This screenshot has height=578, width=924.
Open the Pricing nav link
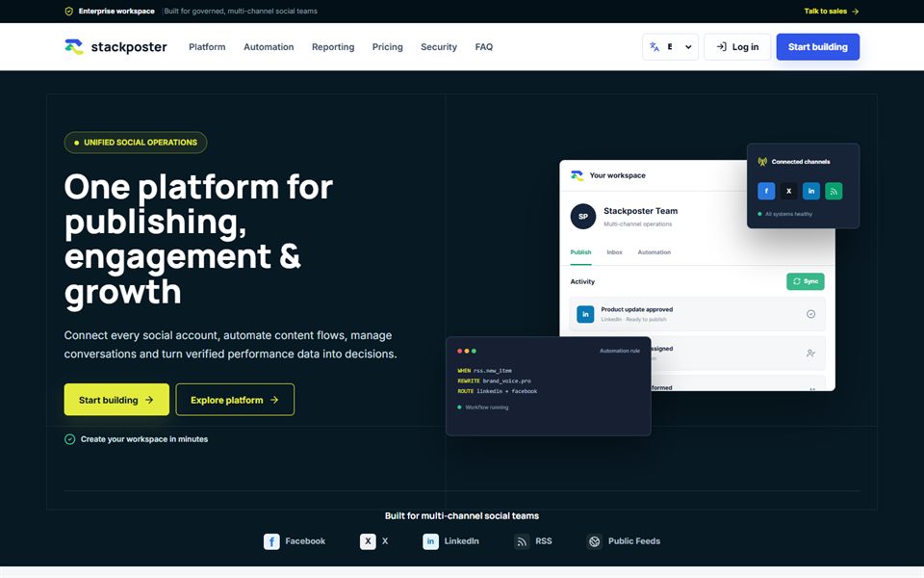[388, 46]
